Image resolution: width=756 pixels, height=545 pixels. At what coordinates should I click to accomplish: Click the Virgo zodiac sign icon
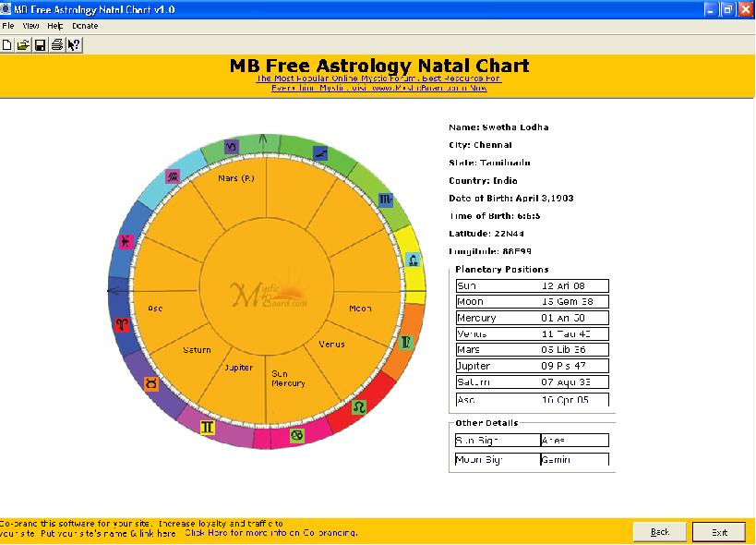coord(406,342)
